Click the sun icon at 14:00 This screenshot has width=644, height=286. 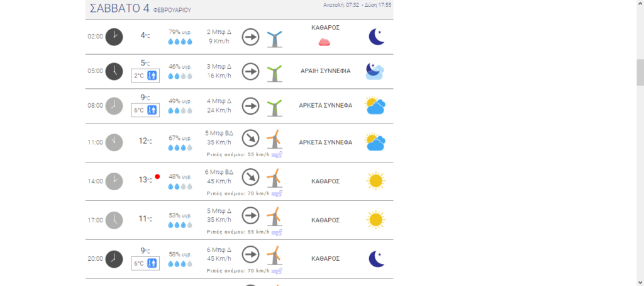[375, 181]
